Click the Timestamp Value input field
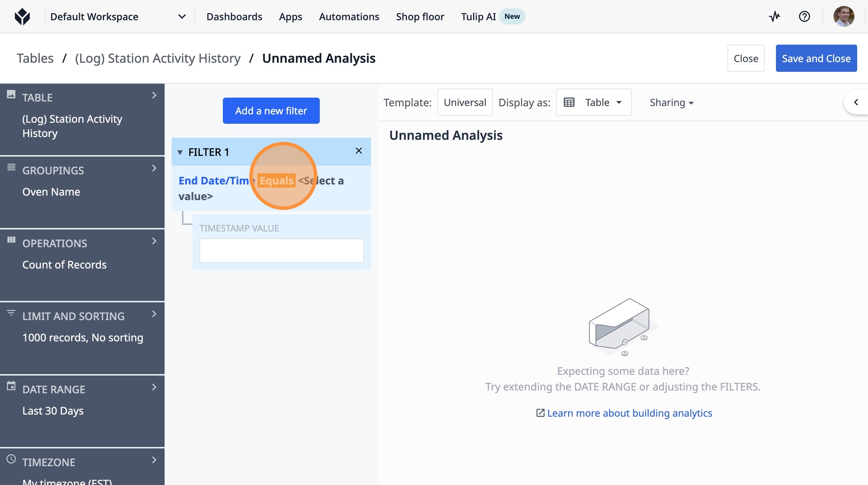Image resolution: width=868 pixels, height=485 pixels. [281, 251]
